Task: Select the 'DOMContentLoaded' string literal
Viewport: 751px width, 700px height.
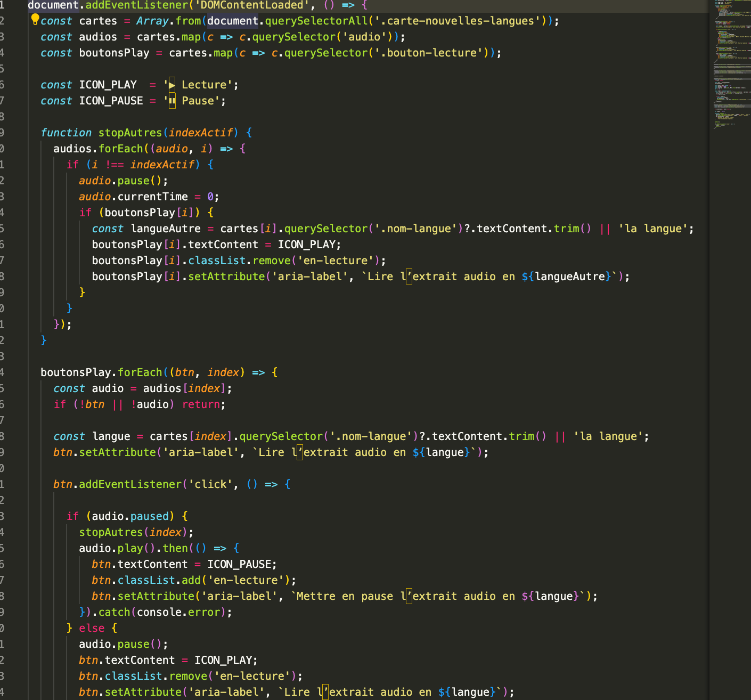Action: tap(256, 5)
